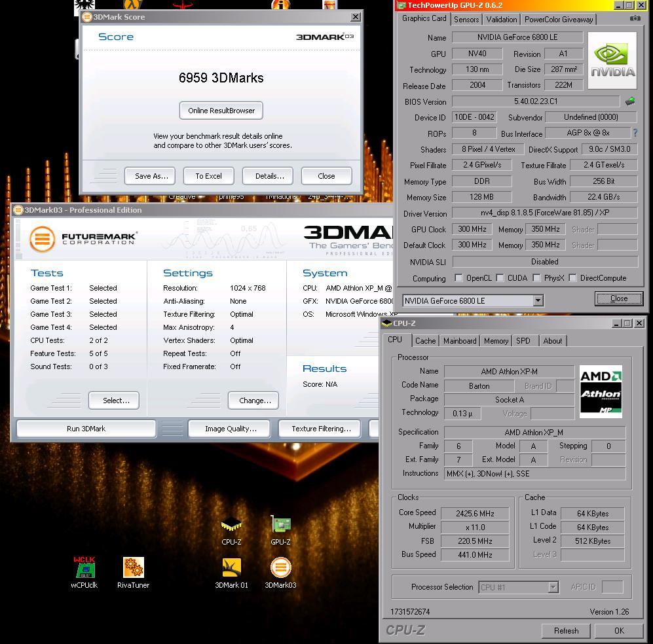Enable the CUDA checkbox
This screenshot has width=653, height=644.
tap(500, 278)
